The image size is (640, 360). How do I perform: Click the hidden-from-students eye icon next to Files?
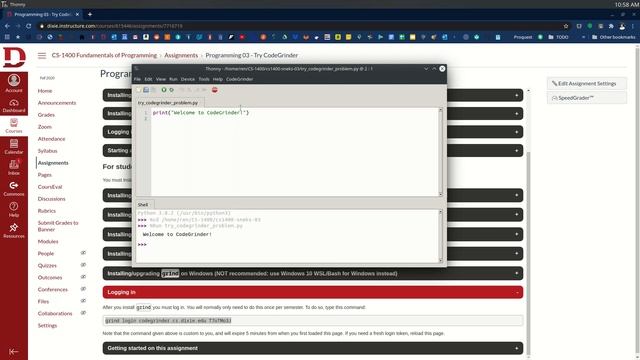click(83, 301)
